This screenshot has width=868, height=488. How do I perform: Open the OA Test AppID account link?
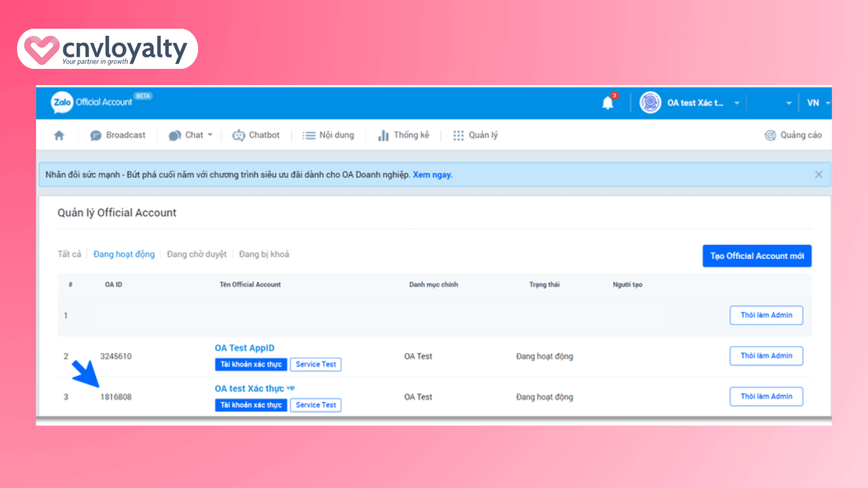(245, 348)
